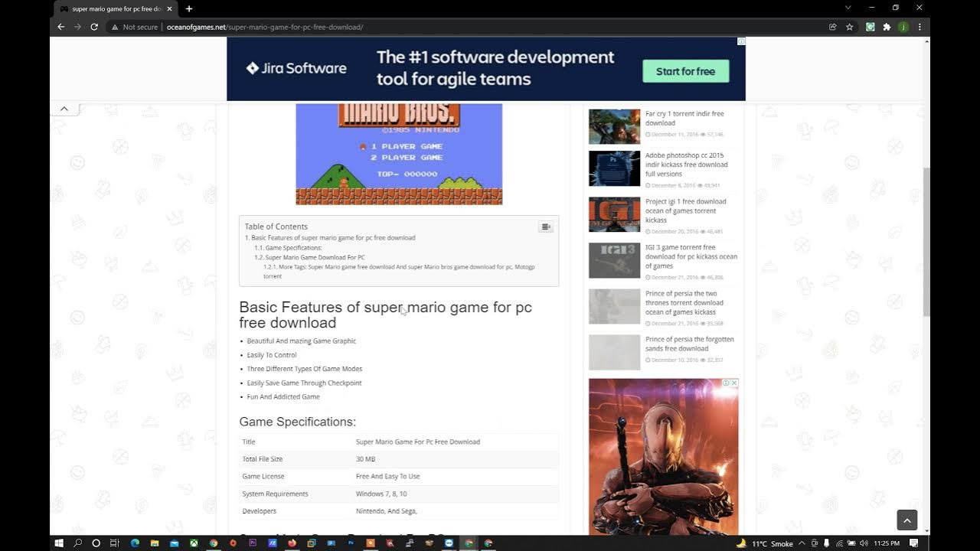Viewport: 980px width, 551px height.
Task: Open Adobe photoshop cc 2015 post
Action: tap(686, 165)
